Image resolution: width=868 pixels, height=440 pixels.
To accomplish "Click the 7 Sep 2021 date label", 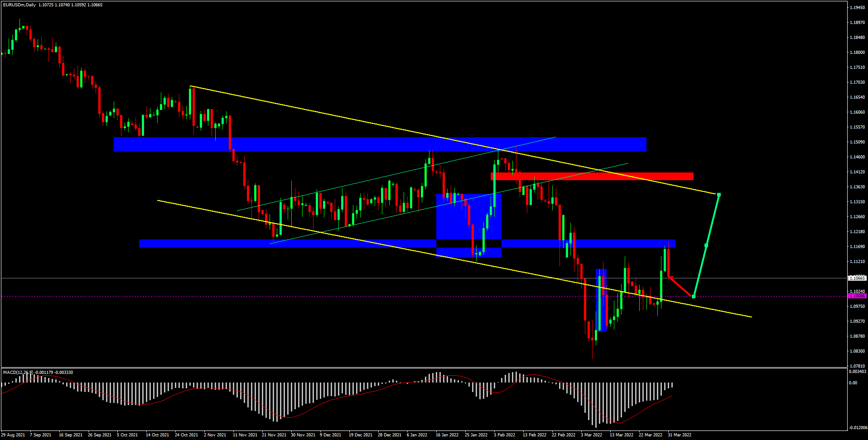I will click(41, 435).
